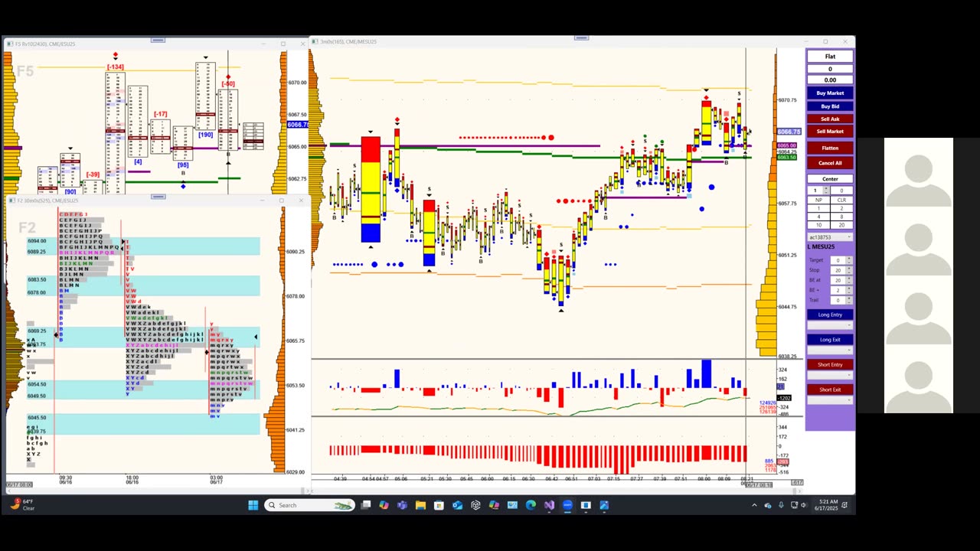Click the Buy Bid button

coord(830,106)
